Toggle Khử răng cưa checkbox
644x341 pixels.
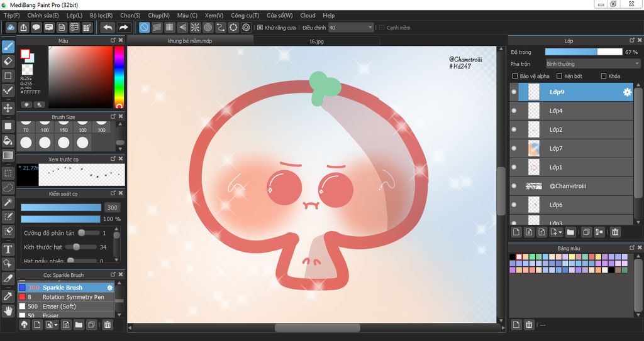260,28
